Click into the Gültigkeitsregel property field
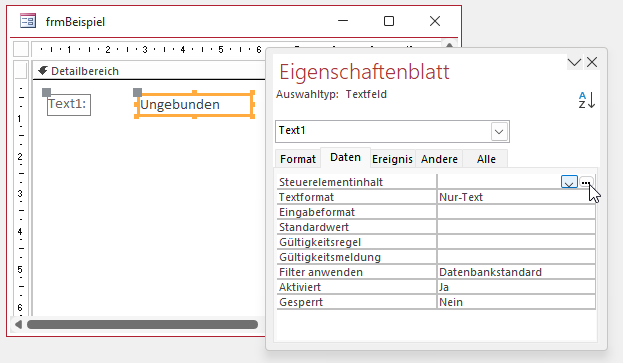 (516, 242)
